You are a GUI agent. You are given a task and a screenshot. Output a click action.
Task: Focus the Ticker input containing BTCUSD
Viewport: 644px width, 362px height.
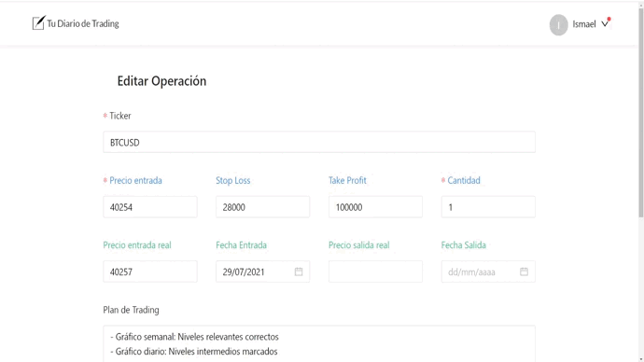(x=319, y=142)
